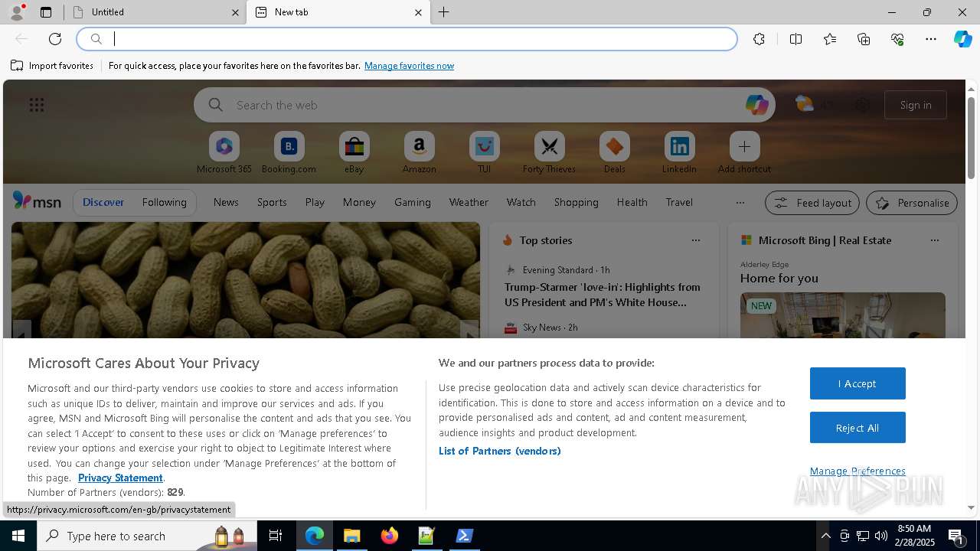Expand more feed categories ellipsis

[x=740, y=203]
